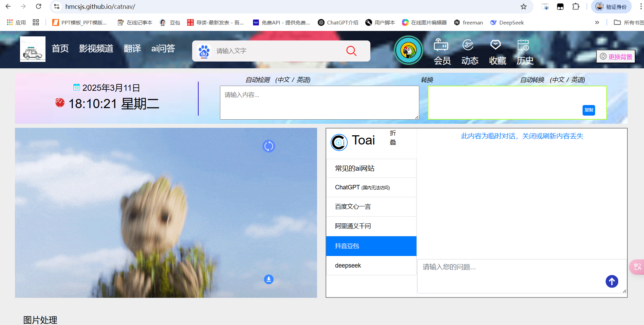644x325 pixels.
Task: Click the red search magnifier icon
Action: pyautogui.click(x=351, y=51)
